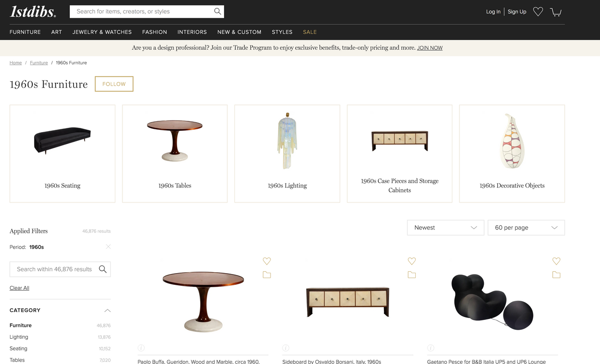Open the NEW & CUSTOM menu
This screenshot has width=600, height=364.
point(240,32)
